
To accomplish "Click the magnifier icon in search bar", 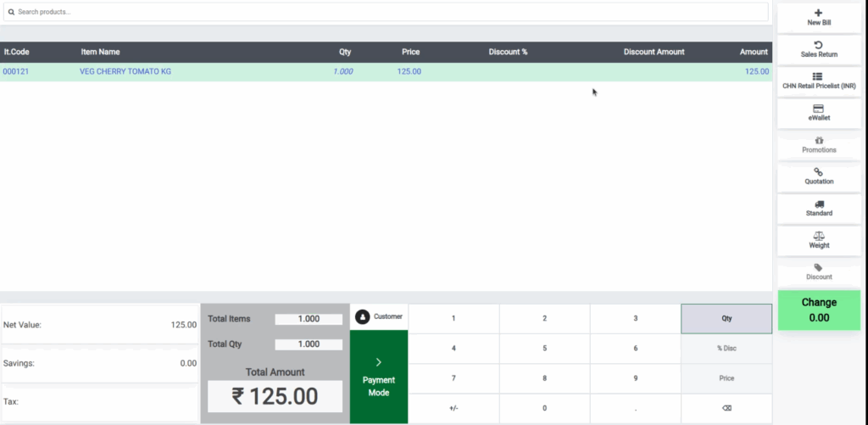I will [x=11, y=12].
